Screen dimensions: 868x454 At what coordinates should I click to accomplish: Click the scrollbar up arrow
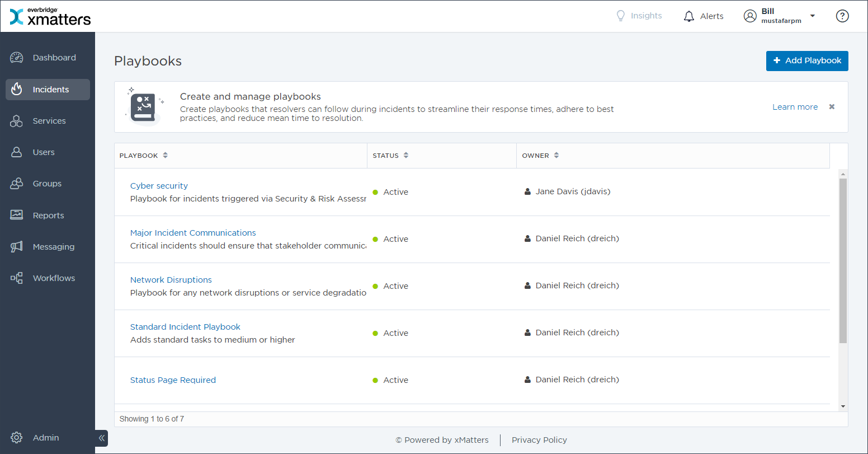(843, 174)
